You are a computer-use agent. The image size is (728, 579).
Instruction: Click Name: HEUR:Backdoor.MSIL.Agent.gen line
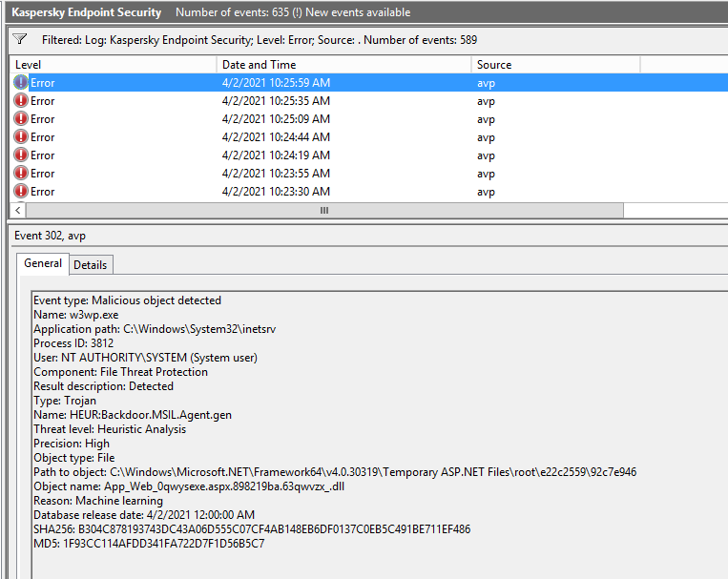[133, 415]
